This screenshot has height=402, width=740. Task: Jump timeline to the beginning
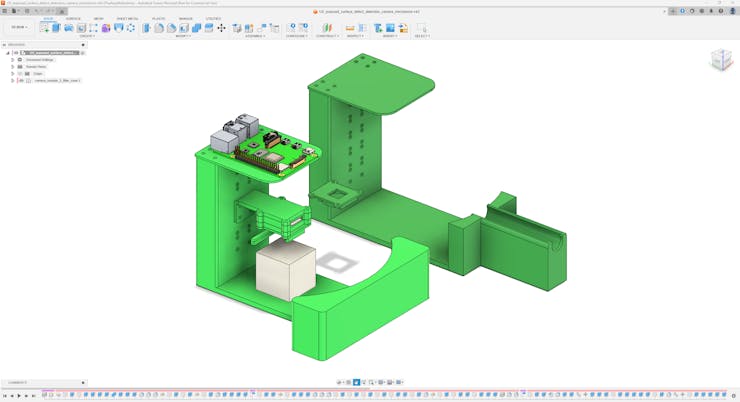coord(5,396)
